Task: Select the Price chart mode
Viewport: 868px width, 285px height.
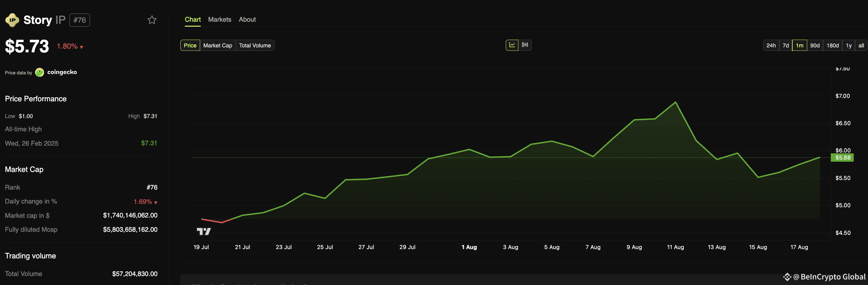Action: tap(190, 46)
